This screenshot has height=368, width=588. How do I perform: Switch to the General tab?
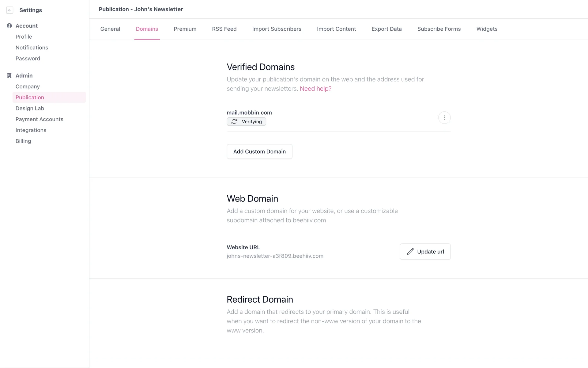110,29
